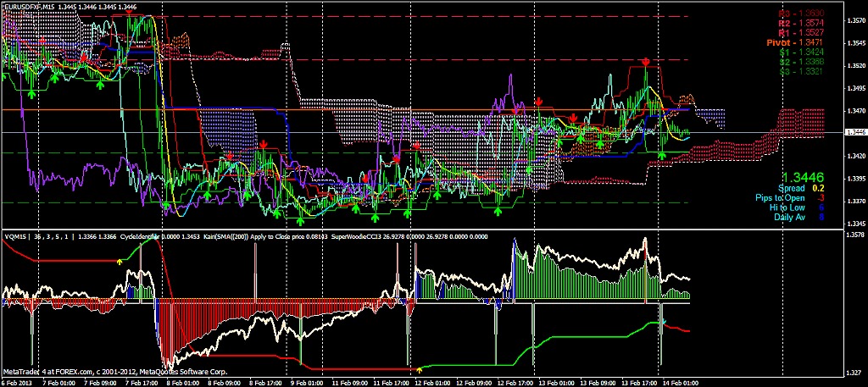868x387 pixels.
Task: Click the 7 Feb 09:00 time axis label
Action: click(98, 383)
